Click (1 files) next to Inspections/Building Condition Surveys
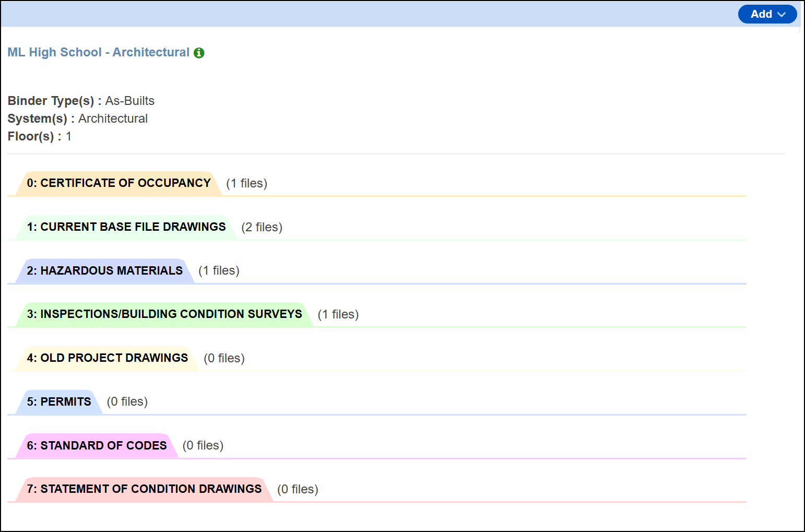 pyautogui.click(x=338, y=315)
